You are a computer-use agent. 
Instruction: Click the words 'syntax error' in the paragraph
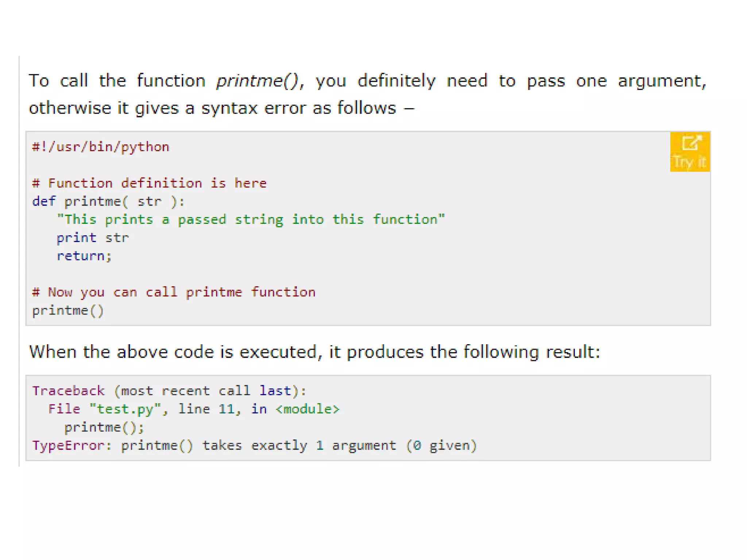[254, 108]
